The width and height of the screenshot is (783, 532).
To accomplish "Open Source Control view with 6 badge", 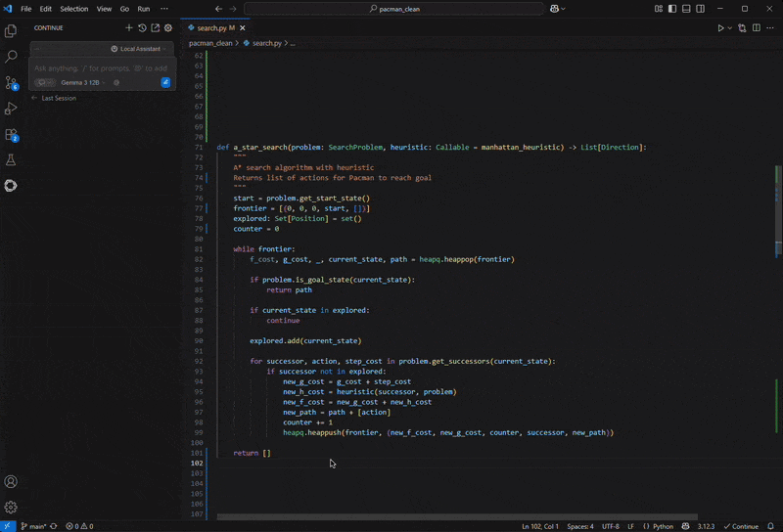I will pyautogui.click(x=11, y=82).
